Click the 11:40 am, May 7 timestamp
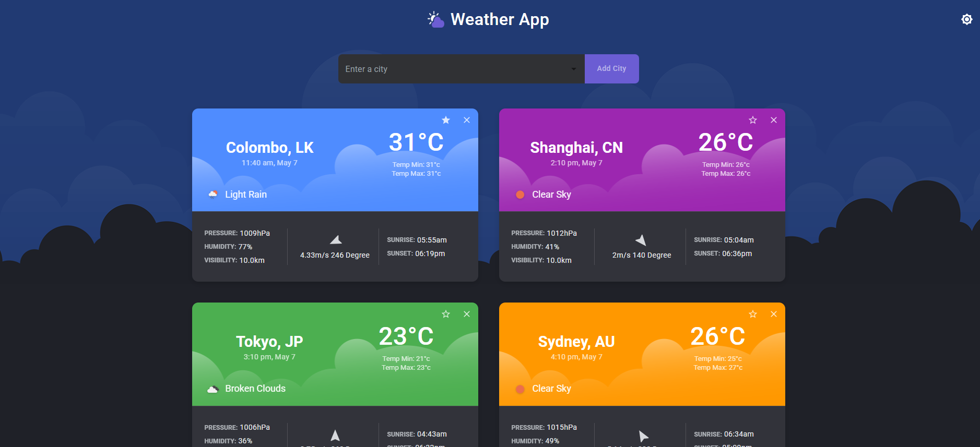This screenshot has height=447, width=980. 269,163
